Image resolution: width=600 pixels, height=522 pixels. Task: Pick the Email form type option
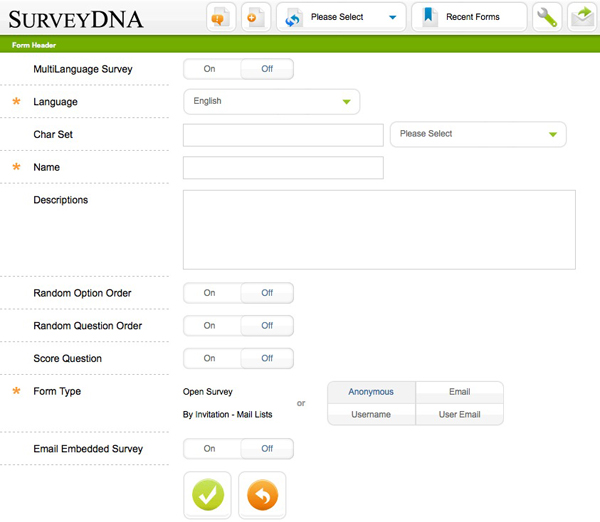pyautogui.click(x=459, y=392)
